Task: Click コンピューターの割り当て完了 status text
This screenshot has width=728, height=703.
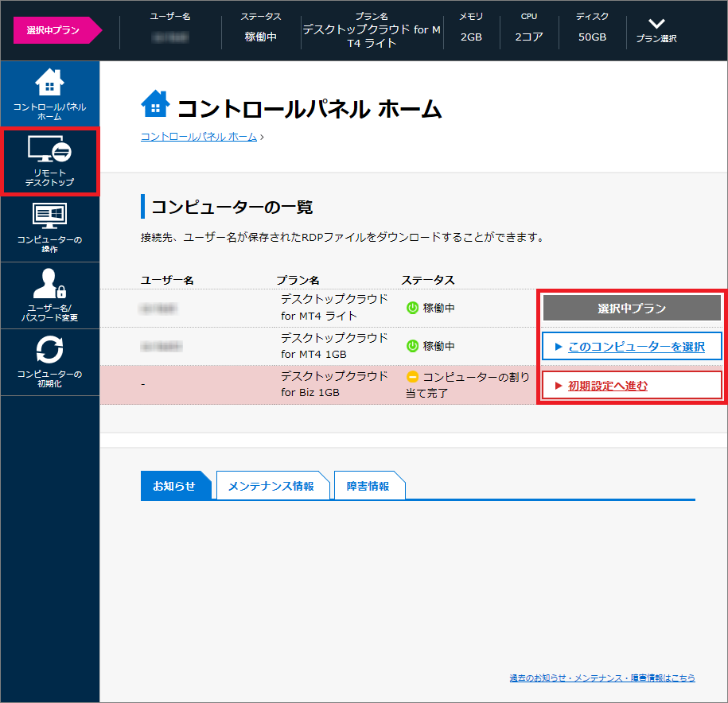Action: click(x=468, y=385)
